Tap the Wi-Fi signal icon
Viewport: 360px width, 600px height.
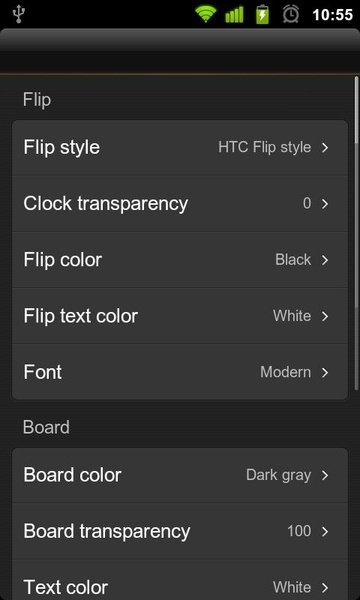pyautogui.click(x=206, y=15)
